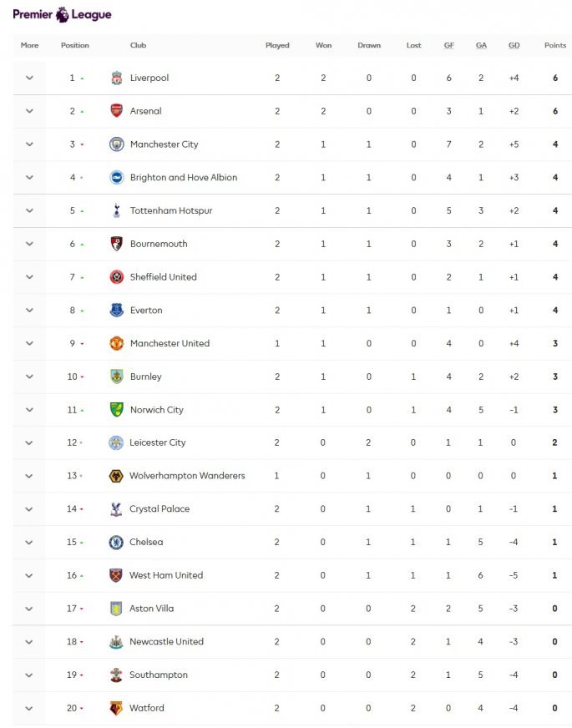The width and height of the screenshot is (572, 728).
Task: Click the Tottenham Hotspur crest
Action: coord(116,211)
